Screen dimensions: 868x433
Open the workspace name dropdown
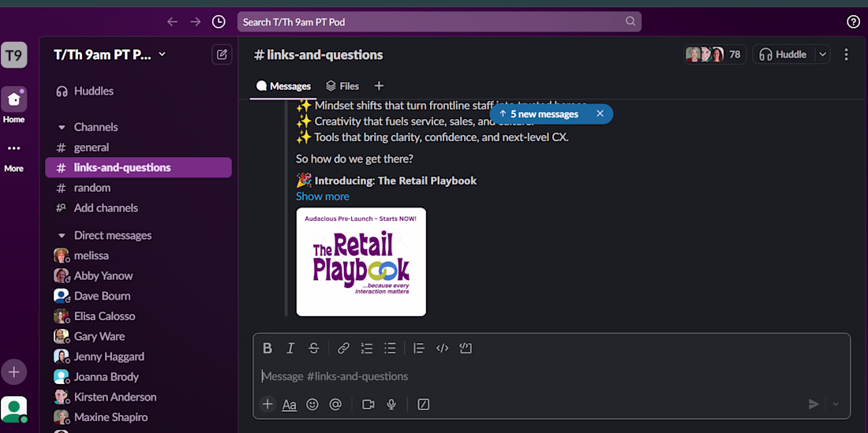(x=110, y=54)
